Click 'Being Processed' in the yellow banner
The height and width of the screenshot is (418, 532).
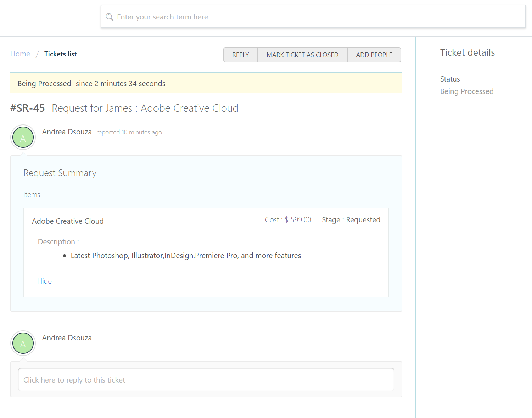click(x=44, y=84)
